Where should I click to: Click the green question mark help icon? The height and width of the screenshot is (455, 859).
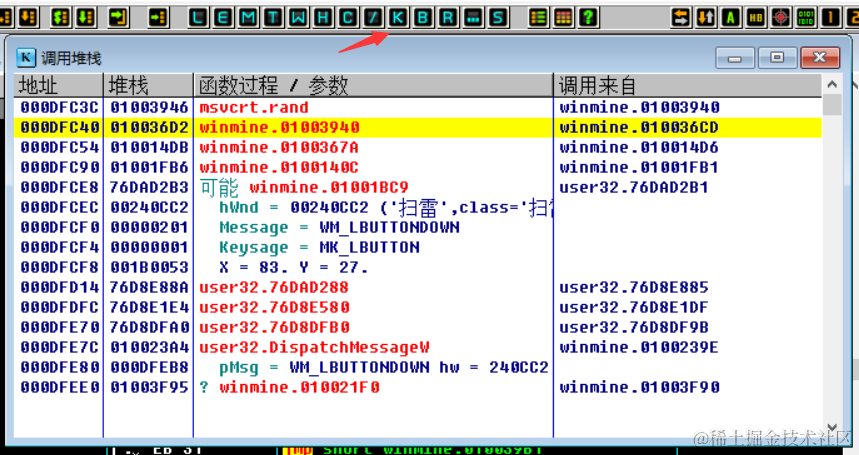pos(588,18)
